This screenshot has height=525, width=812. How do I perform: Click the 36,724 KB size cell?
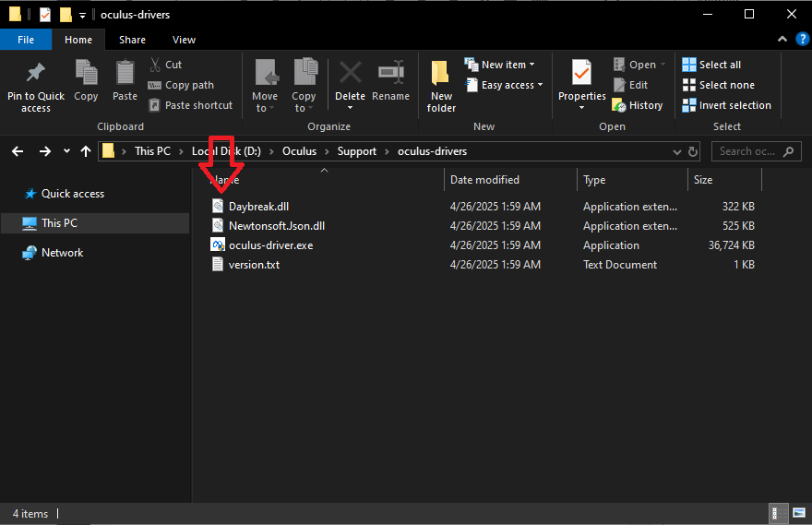[731, 245]
